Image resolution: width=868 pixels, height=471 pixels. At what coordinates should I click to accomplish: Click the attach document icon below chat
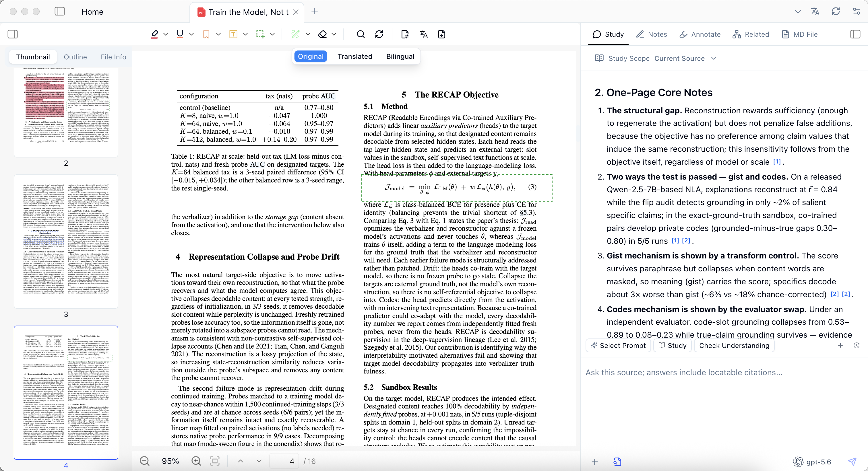point(617,462)
